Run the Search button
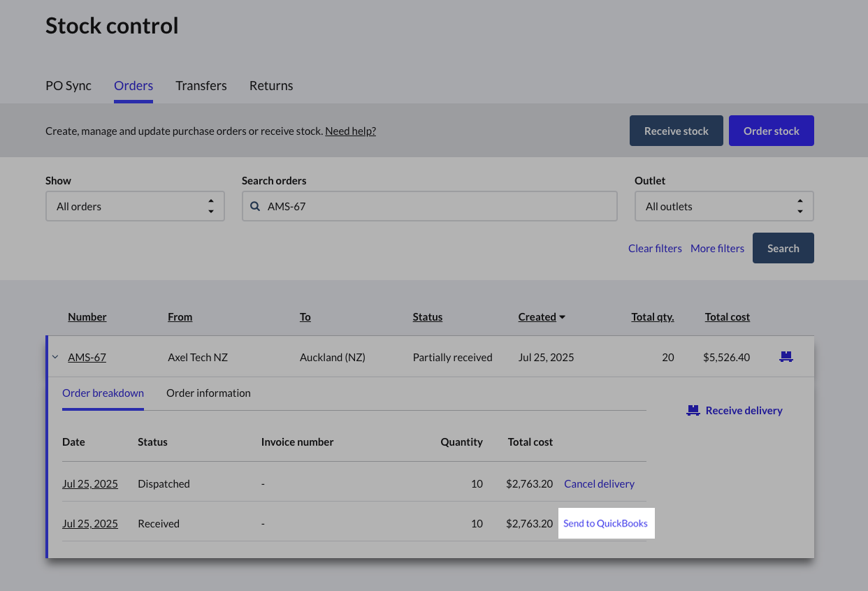The image size is (868, 591). pyautogui.click(x=783, y=248)
